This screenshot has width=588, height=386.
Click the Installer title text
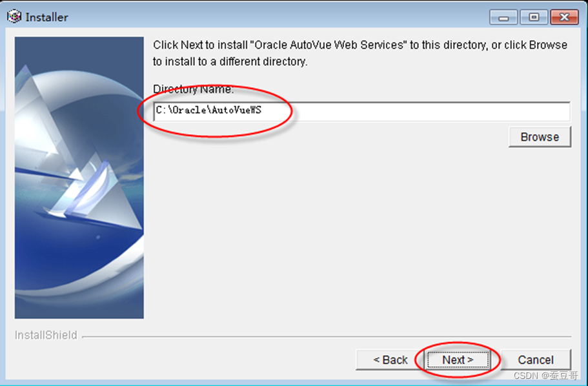coord(47,17)
